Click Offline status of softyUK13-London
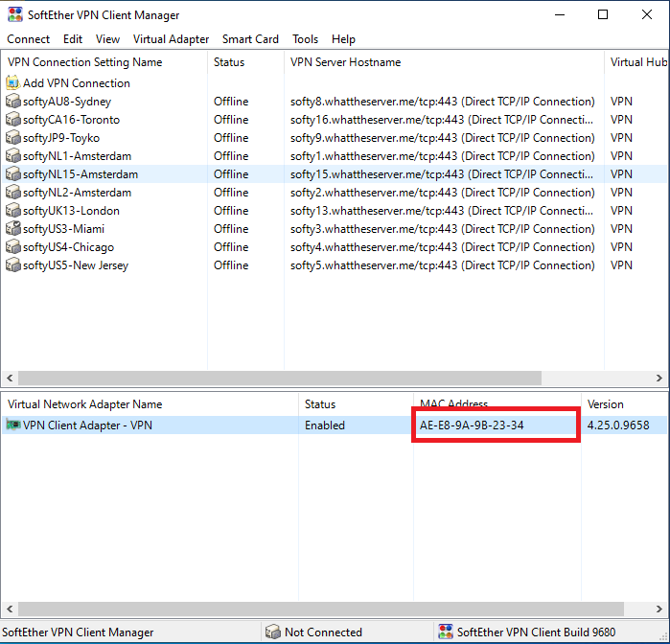This screenshot has height=644, width=670. click(231, 211)
